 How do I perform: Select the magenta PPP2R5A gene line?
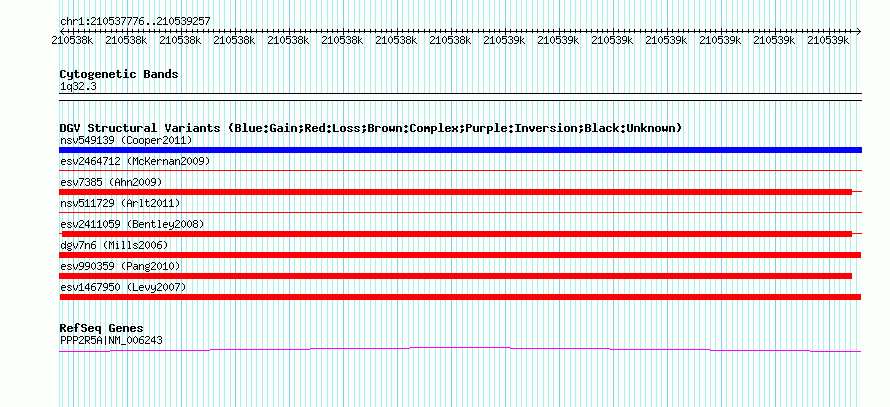tap(460, 350)
